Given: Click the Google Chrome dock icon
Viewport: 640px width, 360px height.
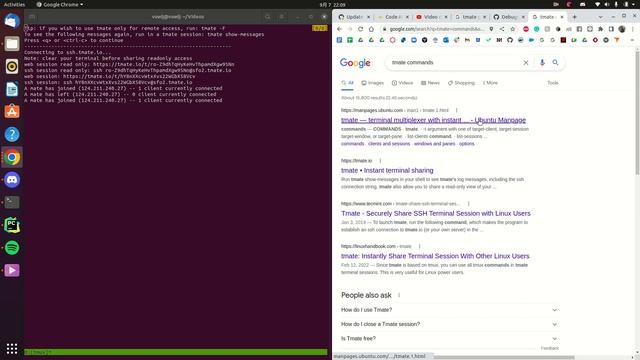Looking at the screenshot, I should click(x=12, y=157).
